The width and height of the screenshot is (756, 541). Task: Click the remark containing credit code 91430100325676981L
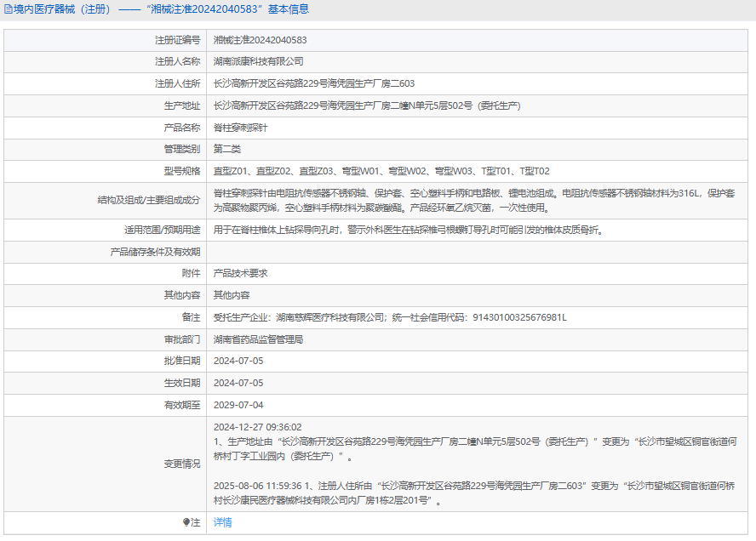click(390, 317)
